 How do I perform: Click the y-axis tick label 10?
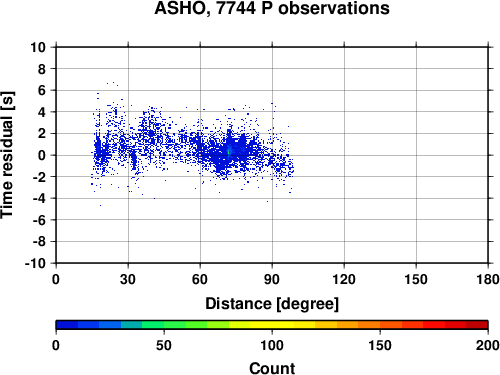pyautogui.click(x=38, y=47)
